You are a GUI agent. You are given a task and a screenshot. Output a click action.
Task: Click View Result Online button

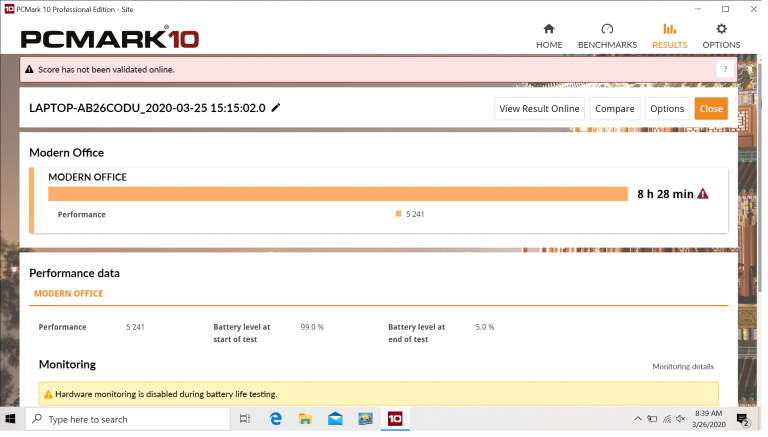pyautogui.click(x=539, y=109)
